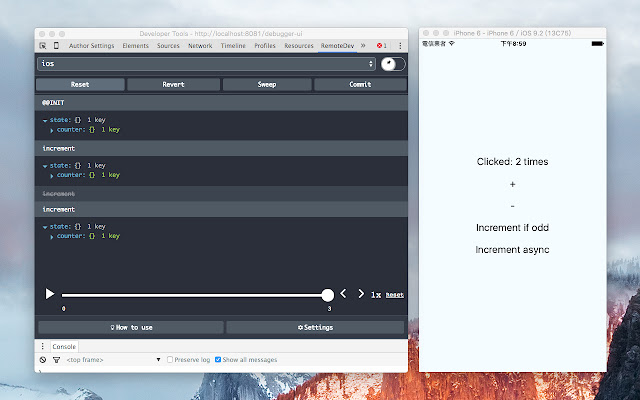Switch to the Sources tab
Viewport: 640px width, 400px height.
(x=168, y=46)
